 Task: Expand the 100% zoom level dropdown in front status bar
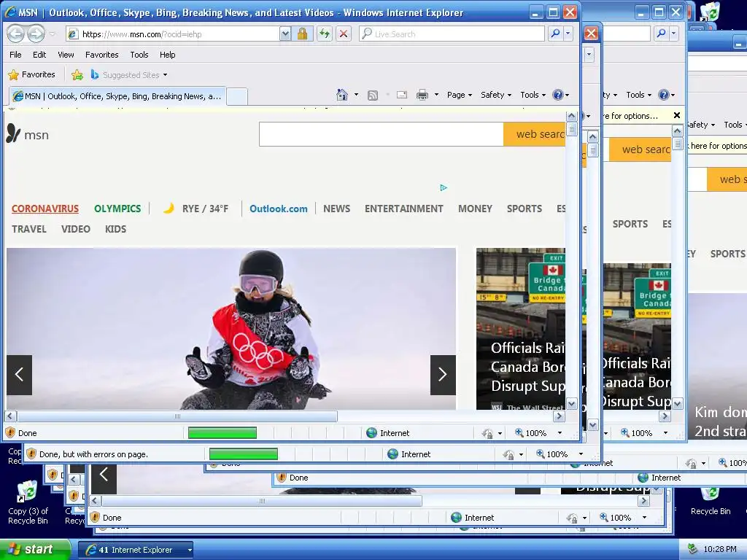click(x=560, y=433)
